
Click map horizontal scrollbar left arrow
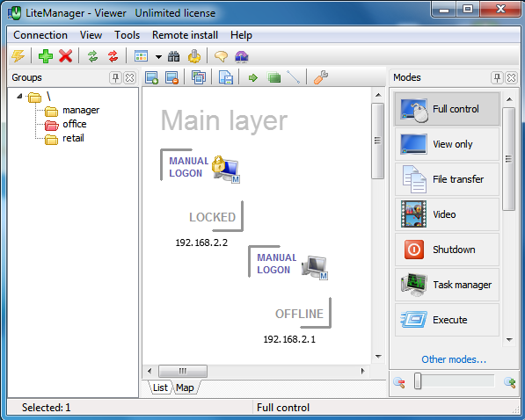149,371
